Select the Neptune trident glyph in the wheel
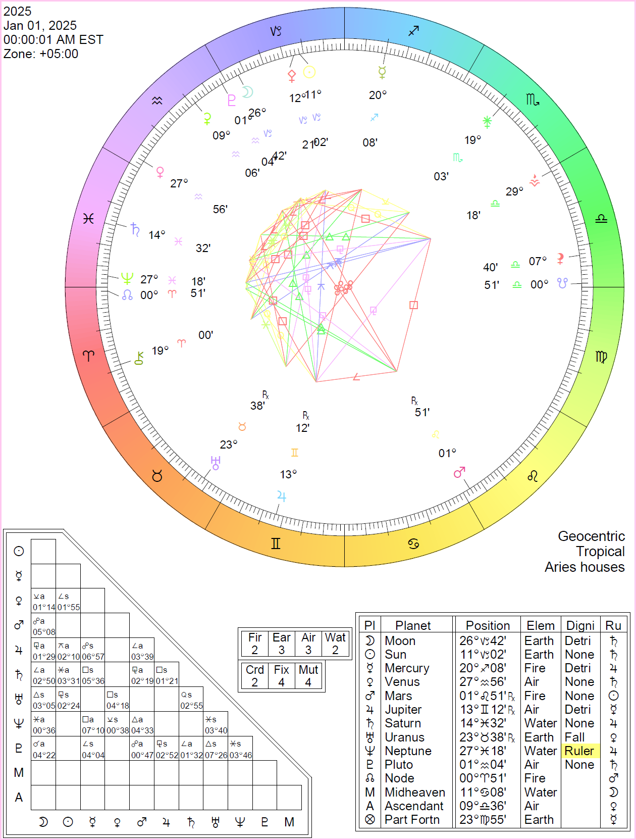Screen dimensions: 636x840 pyautogui.click(x=127, y=278)
